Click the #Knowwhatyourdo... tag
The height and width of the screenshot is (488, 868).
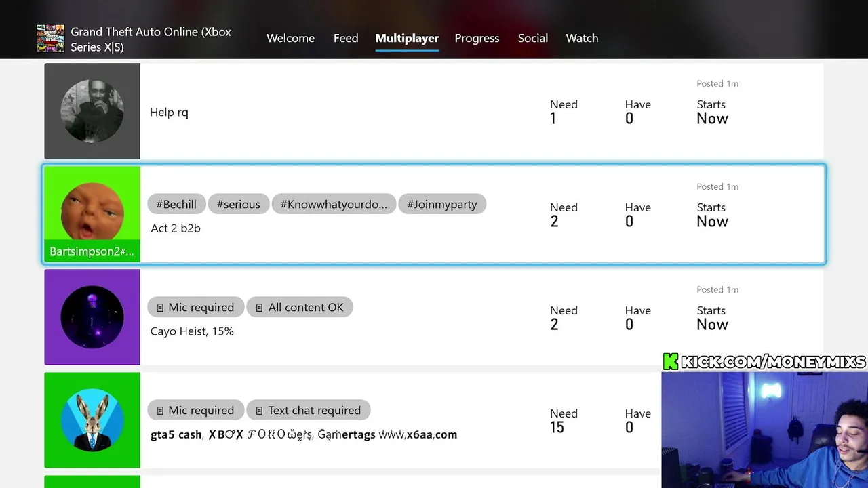(334, 204)
